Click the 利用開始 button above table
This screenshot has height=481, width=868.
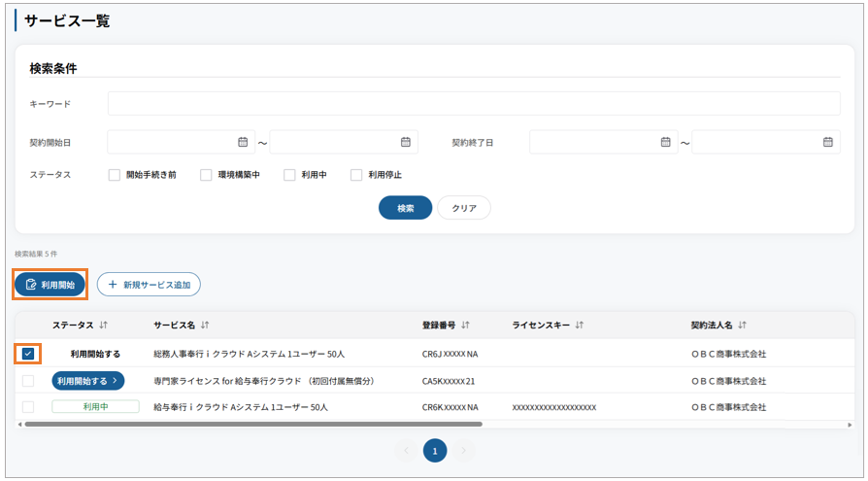[50, 285]
